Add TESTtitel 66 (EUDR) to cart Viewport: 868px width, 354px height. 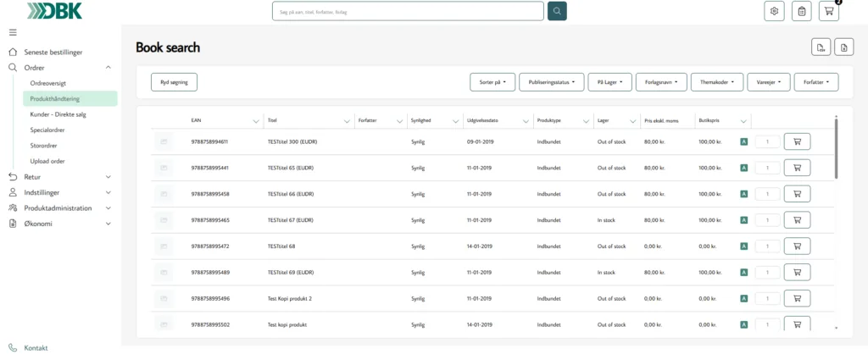pyautogui.click(x=797, y=194)
